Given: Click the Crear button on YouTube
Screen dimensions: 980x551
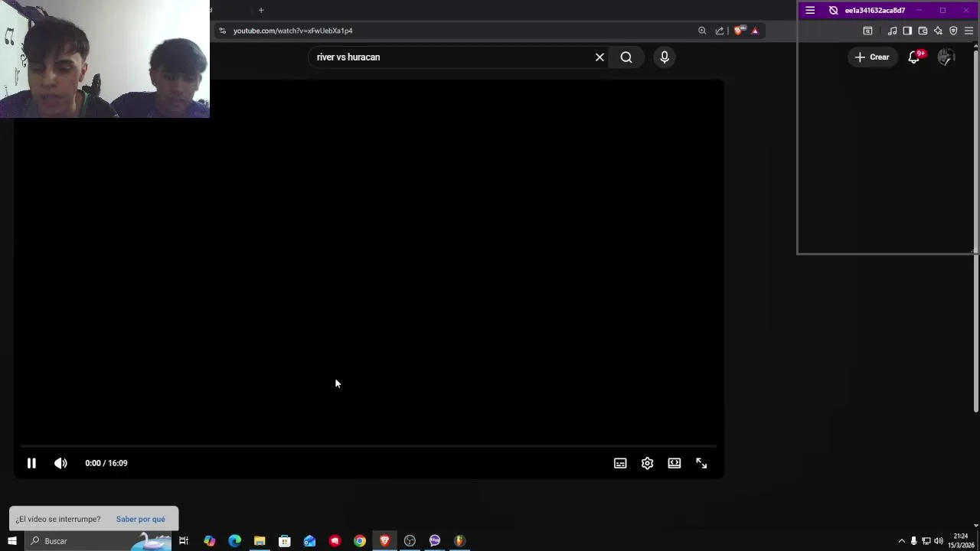Looking at the screenshot, I should (872, 57).
